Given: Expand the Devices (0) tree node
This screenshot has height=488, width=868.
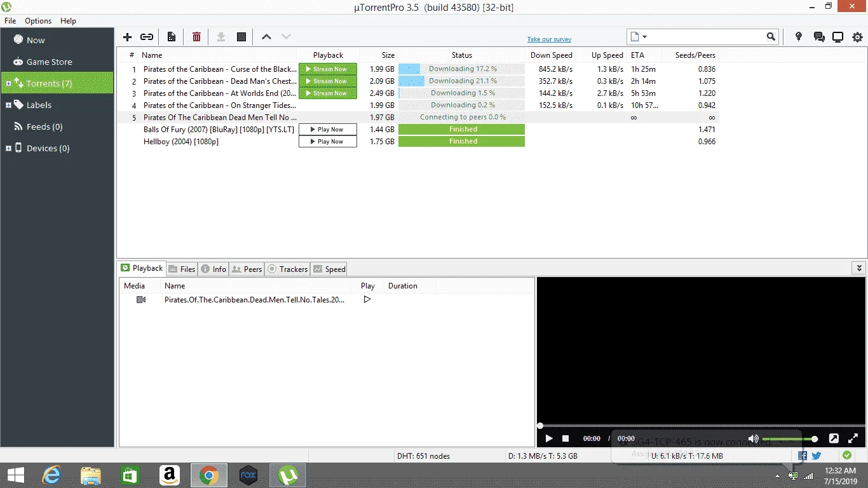Looking at the screenshot, I should 8,148.
